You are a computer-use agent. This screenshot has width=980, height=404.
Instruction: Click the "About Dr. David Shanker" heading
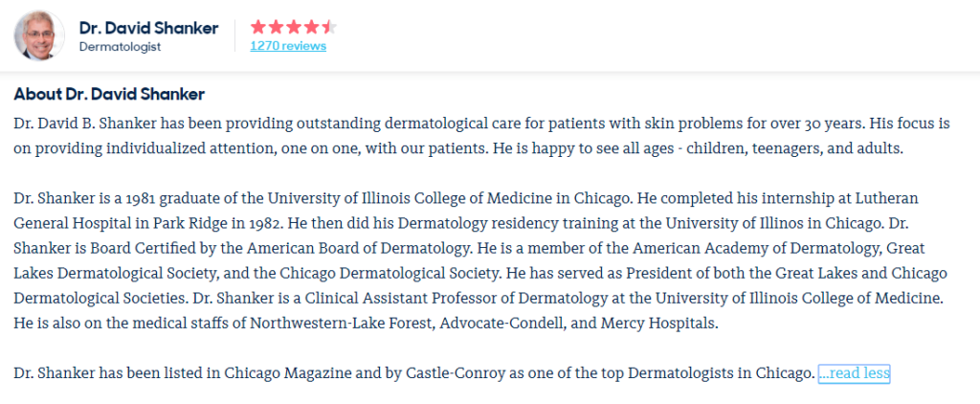[109, 95]
